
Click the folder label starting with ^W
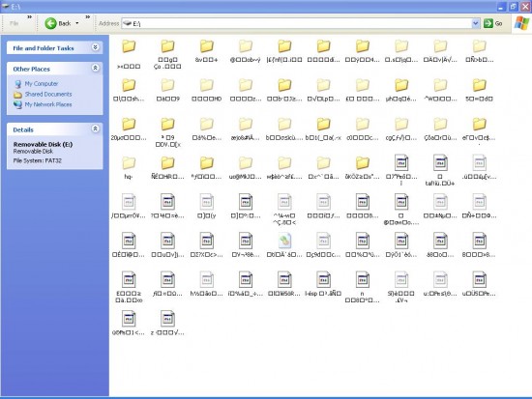point(440,99)
